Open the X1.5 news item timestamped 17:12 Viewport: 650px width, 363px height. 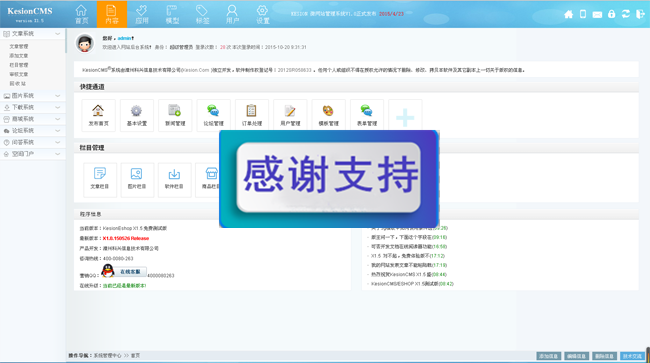point(407,256)
